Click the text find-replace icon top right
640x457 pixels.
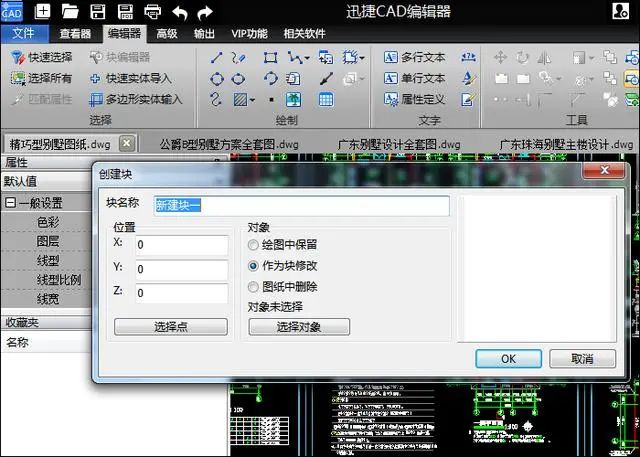point(469,57)
